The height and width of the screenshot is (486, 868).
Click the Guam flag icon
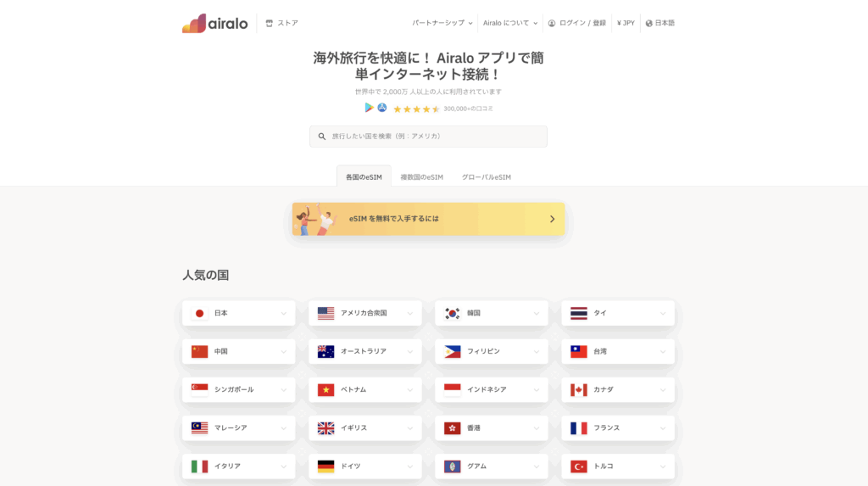click(x=453, y=466)
